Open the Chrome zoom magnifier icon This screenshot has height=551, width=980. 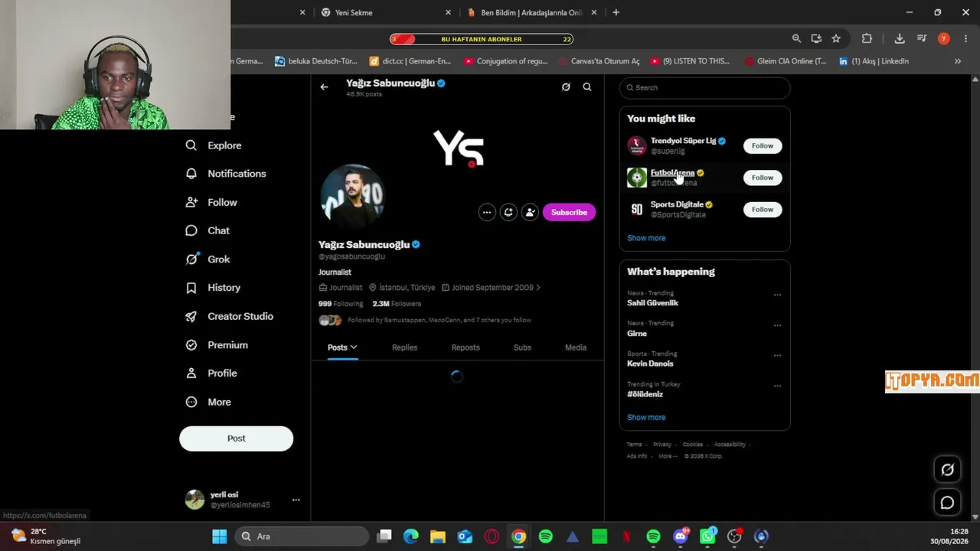click(x=796, y=39)
